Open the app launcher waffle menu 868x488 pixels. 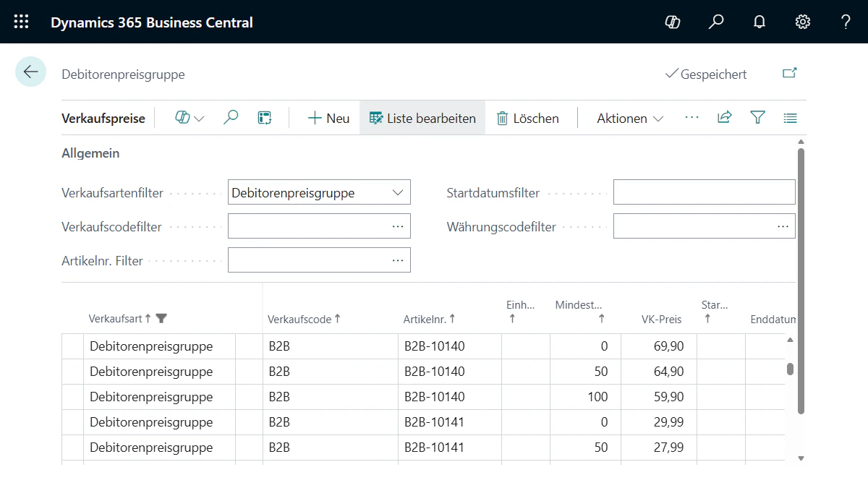point(22,22)
